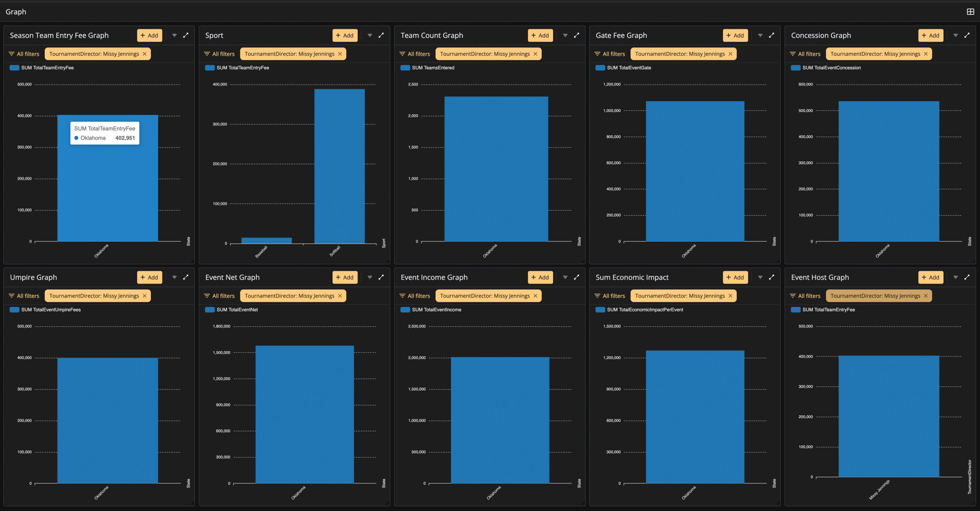Open All filters in Event Net Graph

(x=219, y=296)
